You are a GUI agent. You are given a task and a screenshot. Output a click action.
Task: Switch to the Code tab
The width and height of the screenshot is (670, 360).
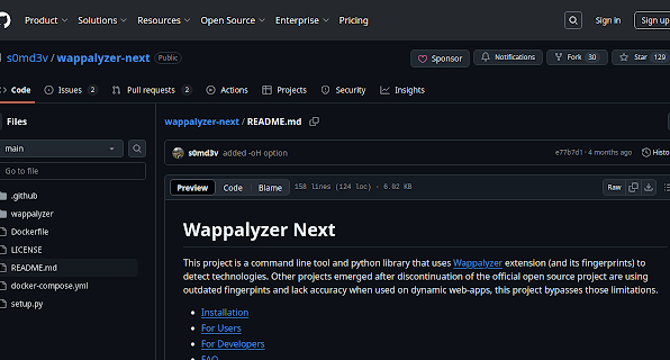click(x=16, y=90)
